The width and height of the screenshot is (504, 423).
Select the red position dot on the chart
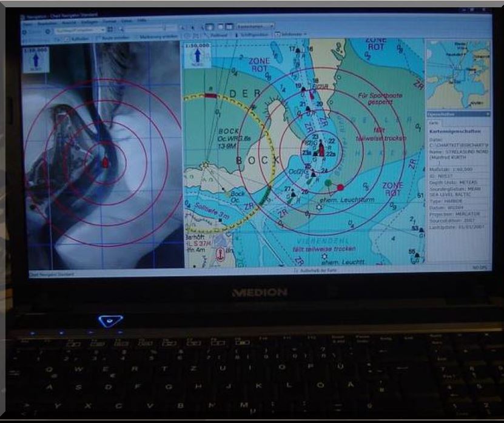point(340,187)
